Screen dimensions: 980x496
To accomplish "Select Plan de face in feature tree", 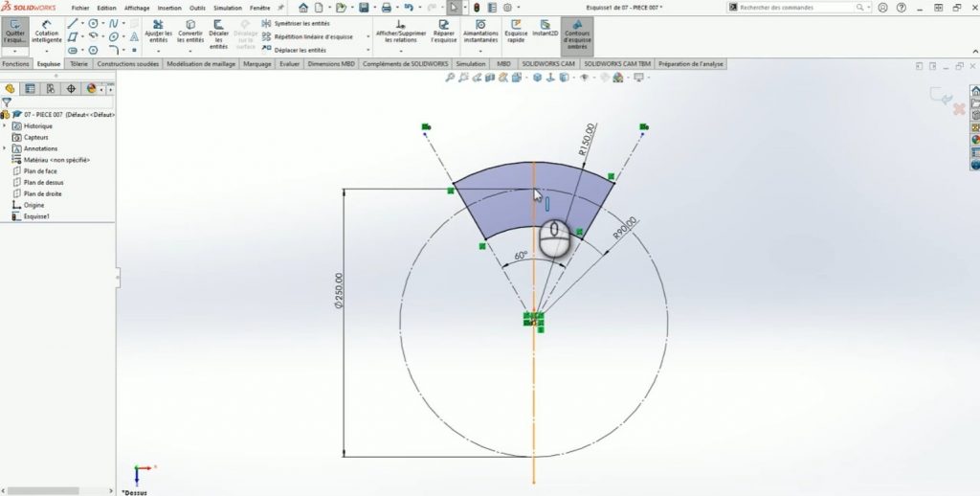I will pos(39,171).
